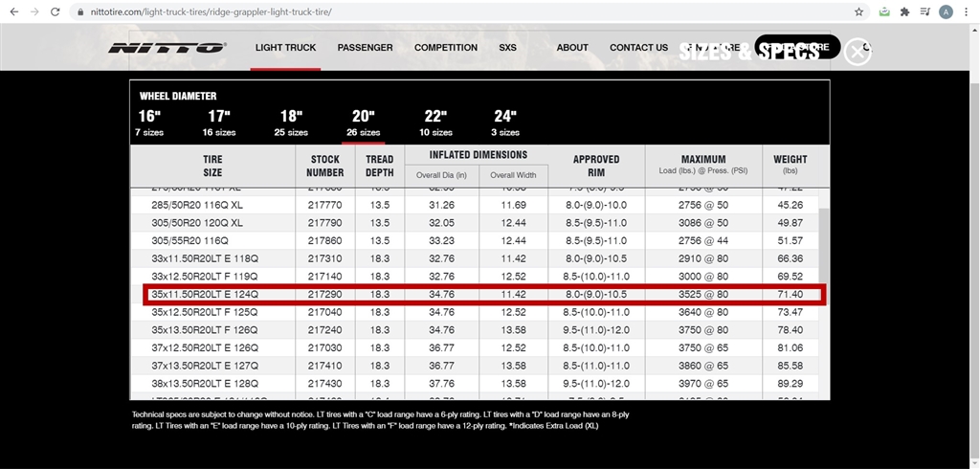Image resolution: width=980 pixels, height=469 pixels.
Task: Open the Extensions puzzle piece menu
Action: pyautogui.click(x=904, y=11)
